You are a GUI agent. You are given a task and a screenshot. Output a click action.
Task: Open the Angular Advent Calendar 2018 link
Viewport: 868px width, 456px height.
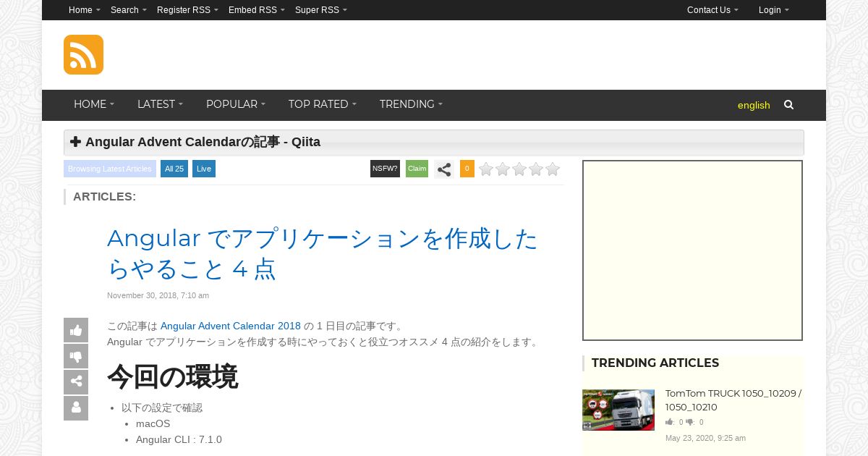coord(231,326)
